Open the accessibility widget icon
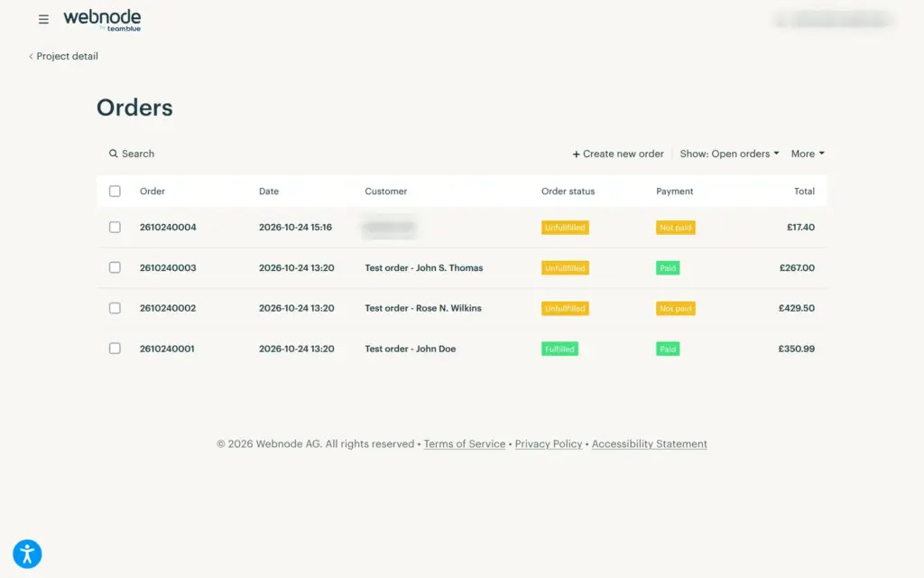924x578 pixels. (27, 554)
